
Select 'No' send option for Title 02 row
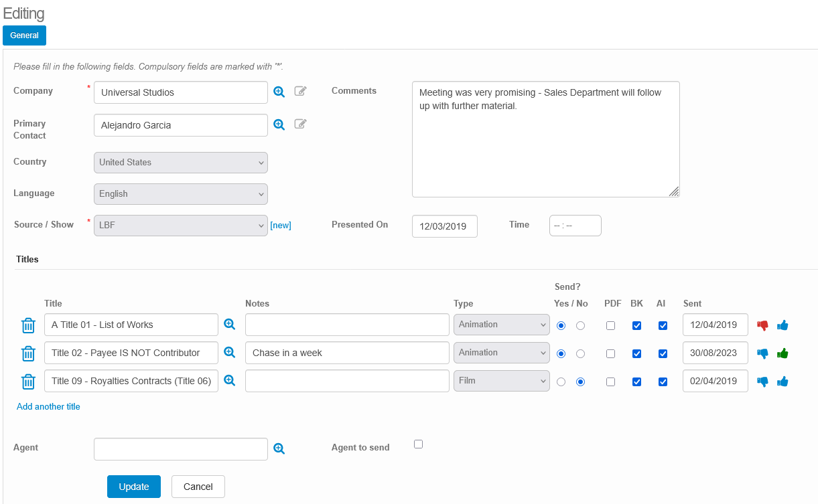pyautogui.click(x=580, y=353)
